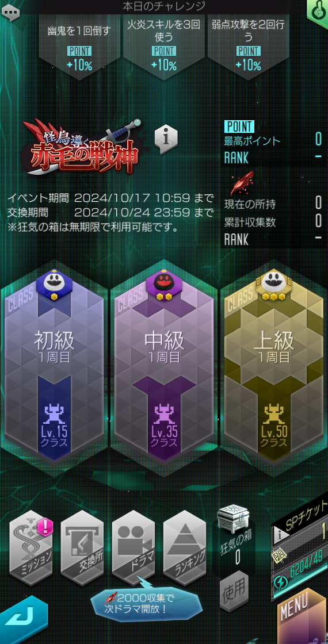Image resolution: width=328 pixels, height=644 pixels.
Task: Open the ドラマ drama camera icon
Action: tap(133, 547)
